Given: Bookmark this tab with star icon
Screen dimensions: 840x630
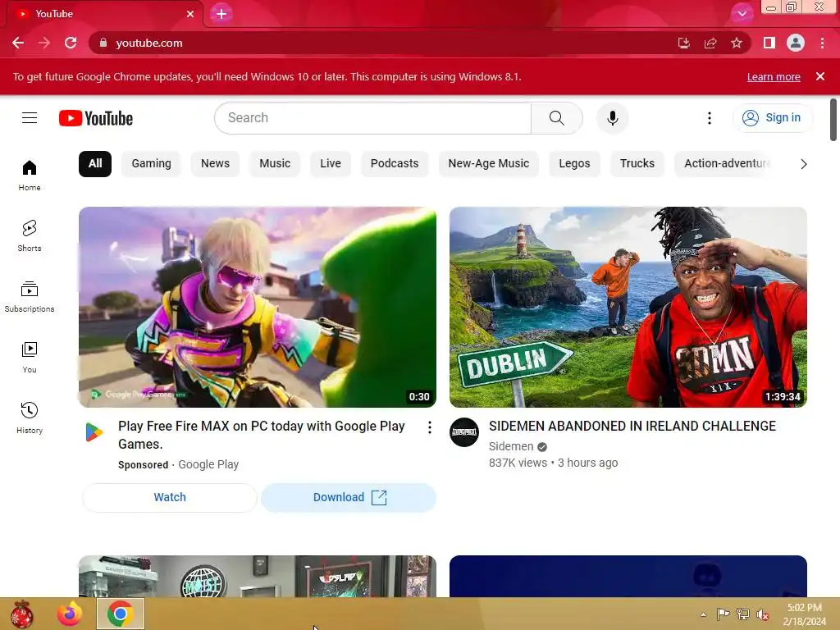Looking at the screenshot, I should pos(737,43).
